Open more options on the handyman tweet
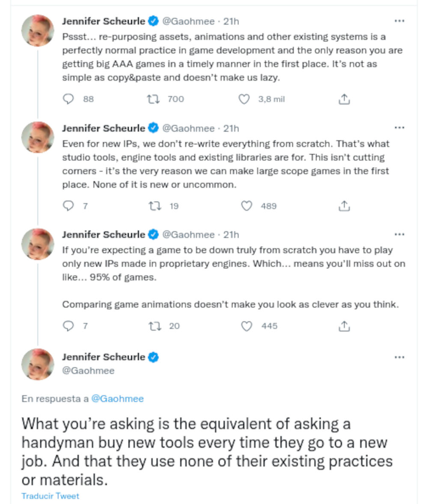 tap(399, 357)
